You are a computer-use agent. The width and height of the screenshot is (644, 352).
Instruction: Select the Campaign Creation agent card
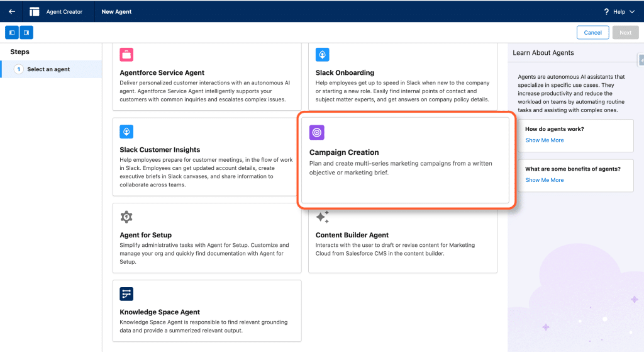coord(406,161)
